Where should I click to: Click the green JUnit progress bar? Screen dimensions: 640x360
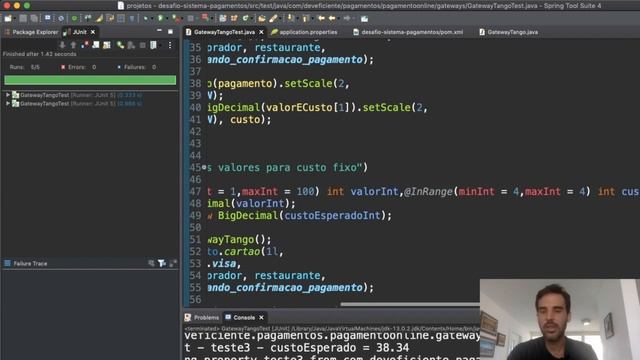pos(90,80)
